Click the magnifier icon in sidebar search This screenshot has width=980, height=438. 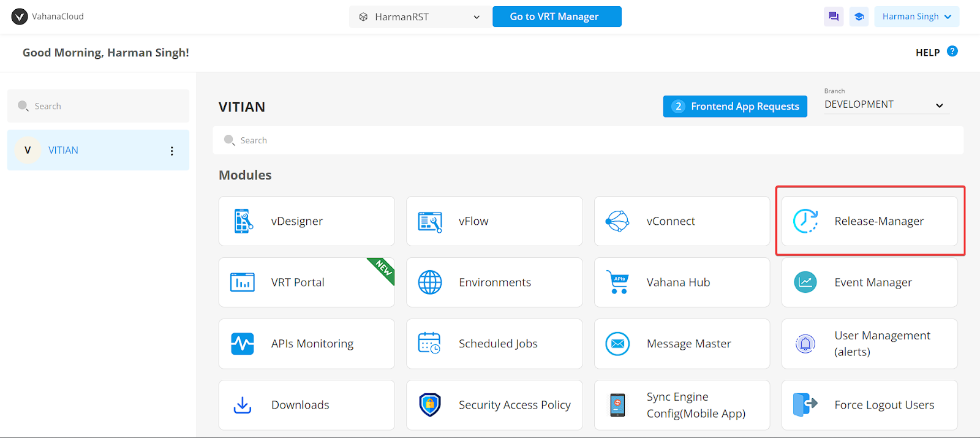[23, 106]
